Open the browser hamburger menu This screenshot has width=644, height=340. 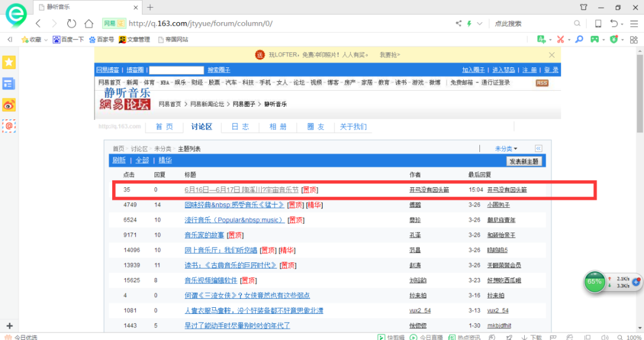coord(634,24)
